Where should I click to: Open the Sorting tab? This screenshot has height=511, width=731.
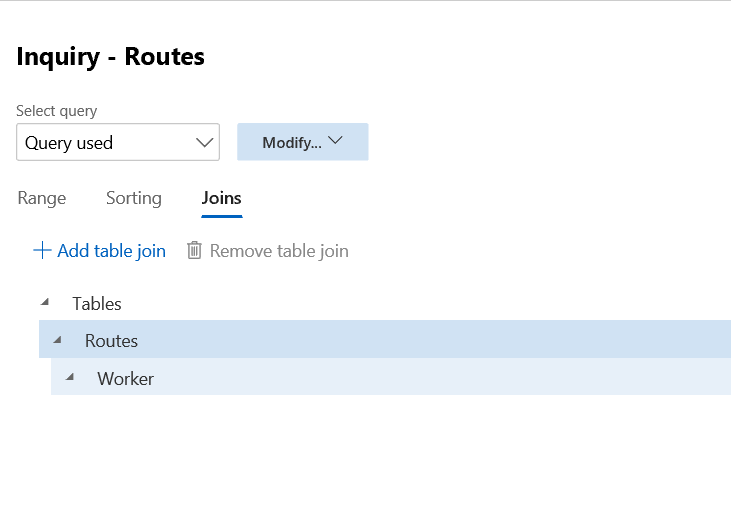coord(134,198)
